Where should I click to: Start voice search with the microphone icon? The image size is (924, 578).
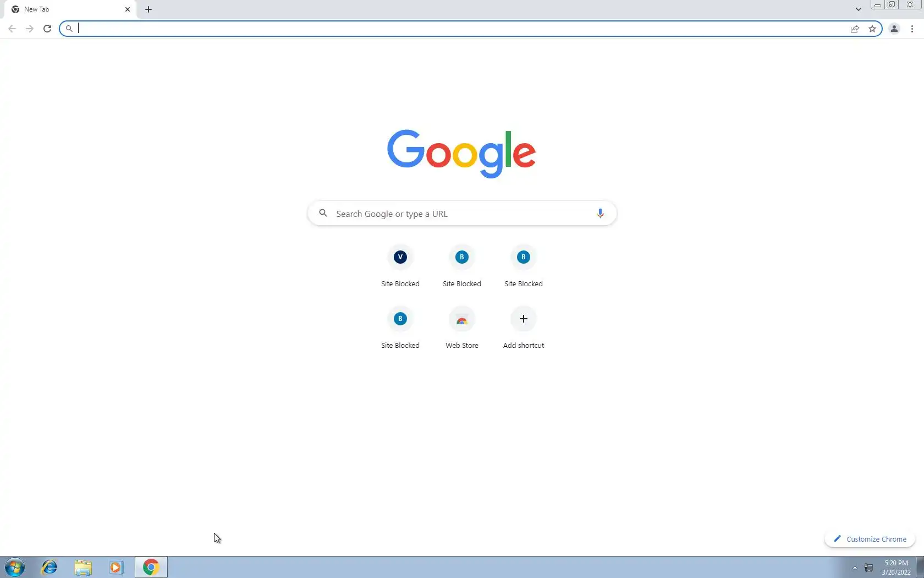coord(600,214)
